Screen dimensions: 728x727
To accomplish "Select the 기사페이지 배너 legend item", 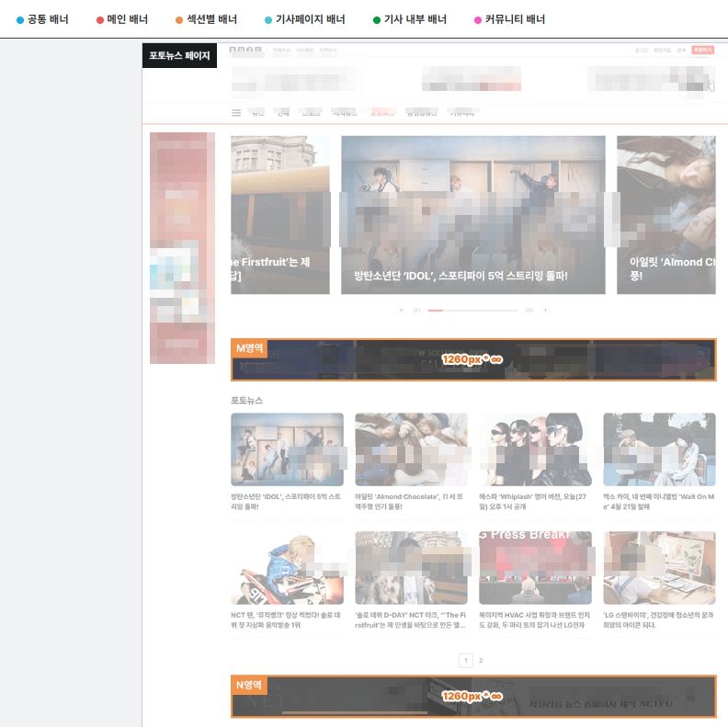I will click(305, 19).
